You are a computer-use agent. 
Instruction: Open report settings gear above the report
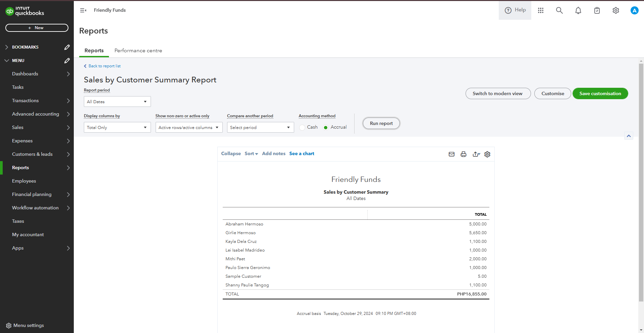pyautogui.click(x=487, y=154)
